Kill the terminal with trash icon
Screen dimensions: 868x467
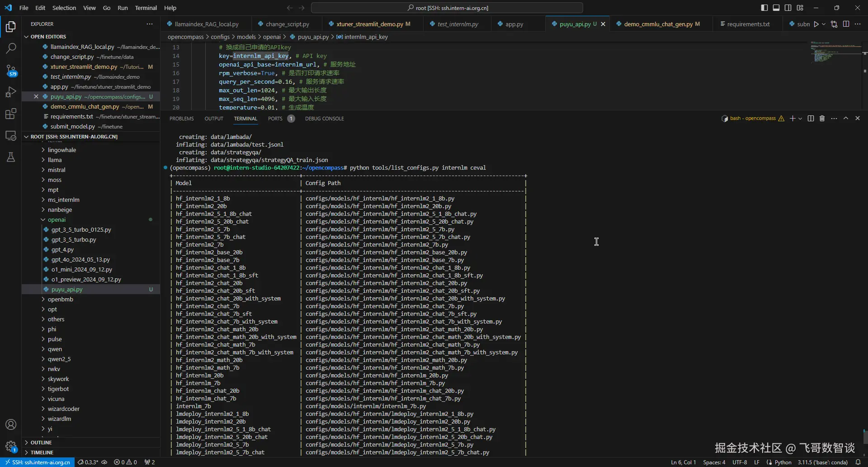pos(822,119)
